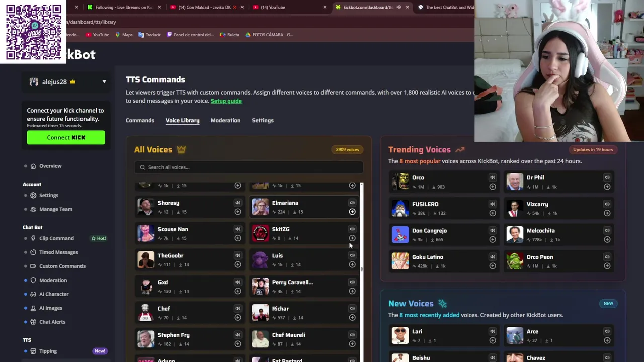Add the Luis voice
The image size is (644, 362).
coord(352,264)
